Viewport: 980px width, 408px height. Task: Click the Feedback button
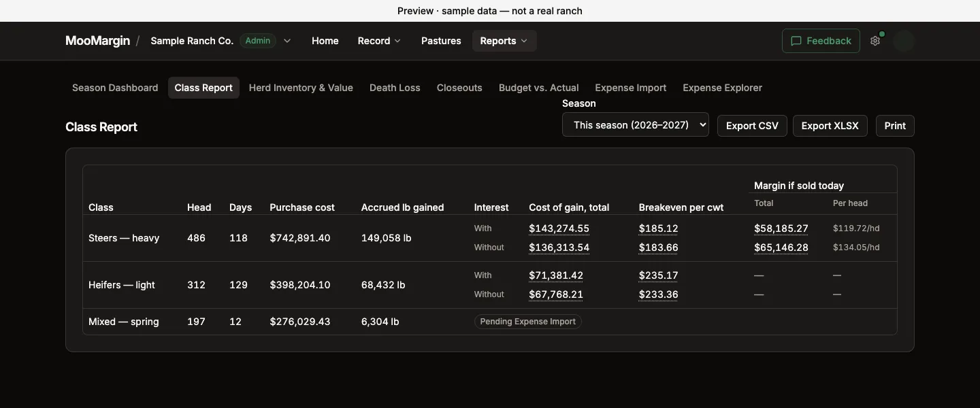tap(821, 41)
